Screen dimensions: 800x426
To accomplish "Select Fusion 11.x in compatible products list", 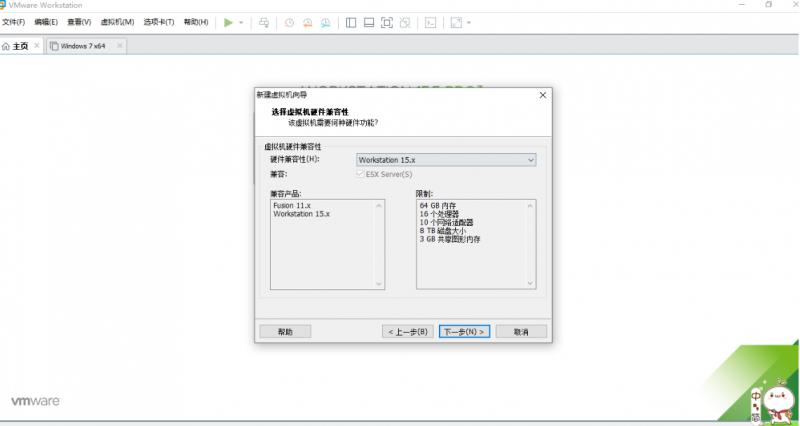I will [292, 206].
